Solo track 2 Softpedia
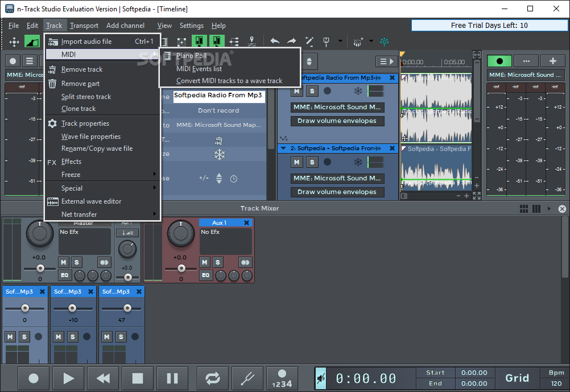This screenshot has height=392, width=570. coord(312,162)
